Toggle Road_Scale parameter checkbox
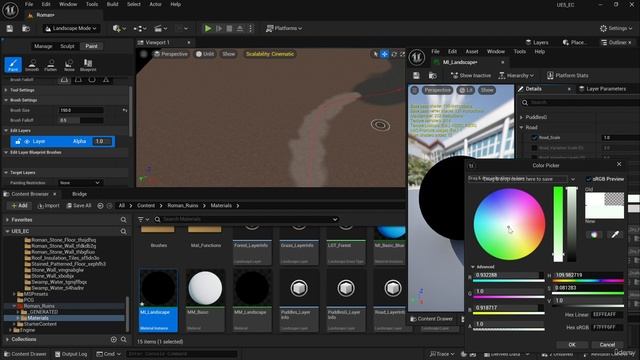Viewport: 640px width, 360px height. [x=534, y=138]
